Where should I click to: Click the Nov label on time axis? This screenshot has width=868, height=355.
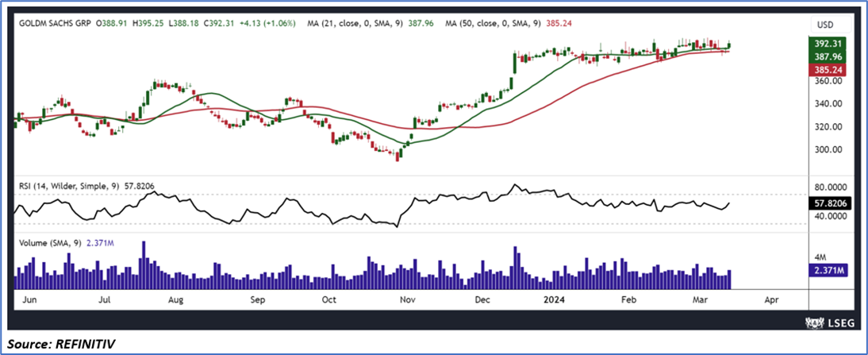(407, 299)
